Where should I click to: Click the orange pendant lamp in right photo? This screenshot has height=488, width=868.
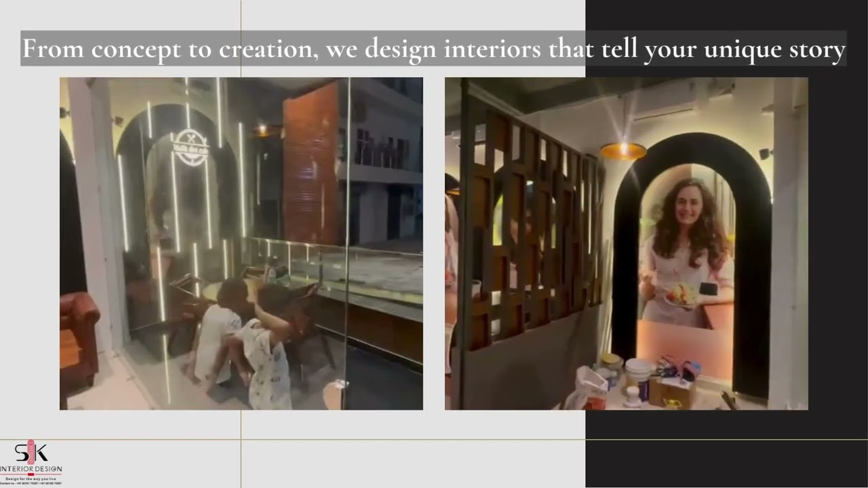click(x=623, y=150)
